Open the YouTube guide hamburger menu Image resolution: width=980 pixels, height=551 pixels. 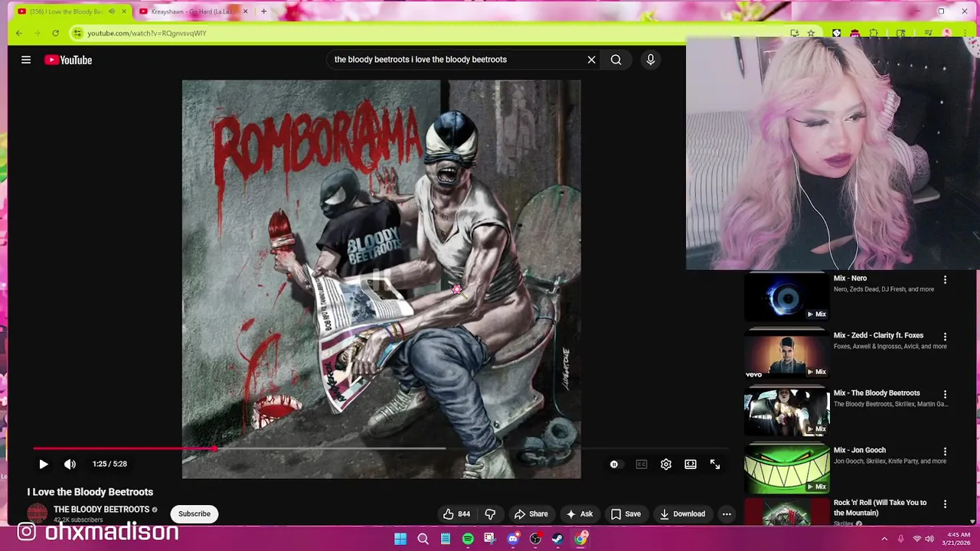click(26, 60)
